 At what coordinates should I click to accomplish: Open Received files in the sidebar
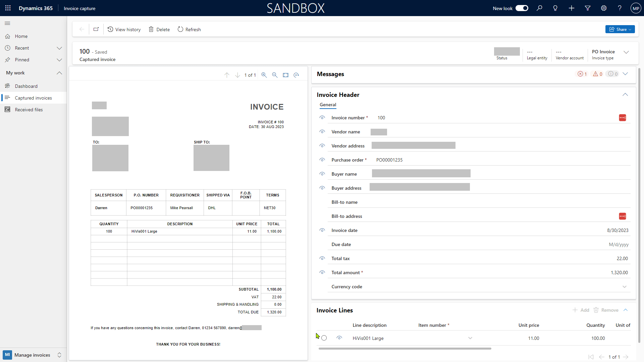[x=29, y=109]
